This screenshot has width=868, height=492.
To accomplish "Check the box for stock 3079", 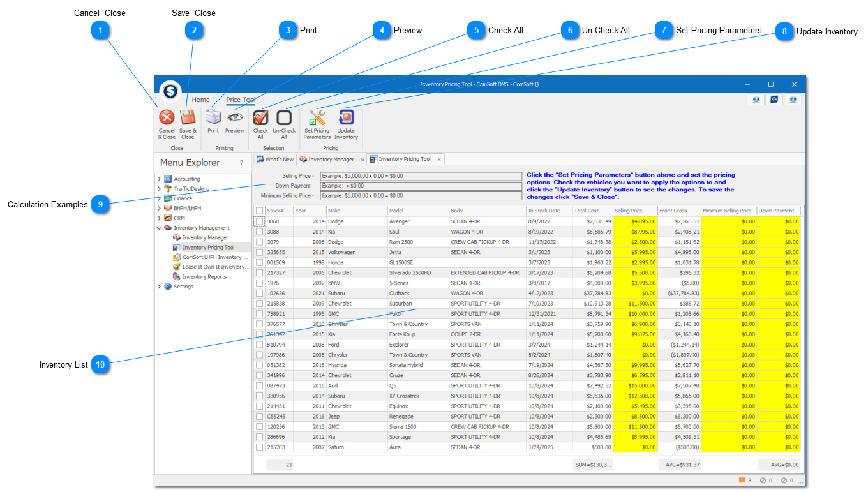I will 260,242.
